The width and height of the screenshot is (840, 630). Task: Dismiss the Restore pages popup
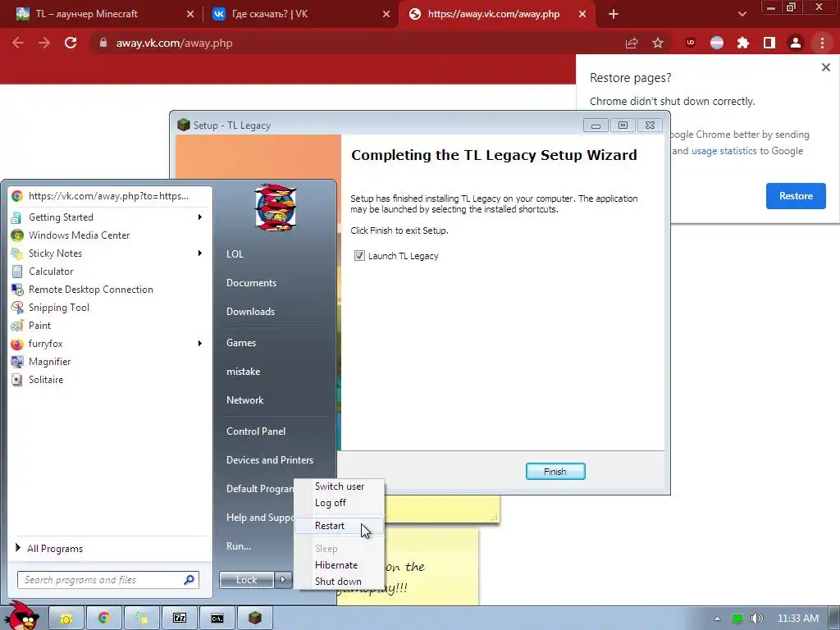[x=825, y=67]
